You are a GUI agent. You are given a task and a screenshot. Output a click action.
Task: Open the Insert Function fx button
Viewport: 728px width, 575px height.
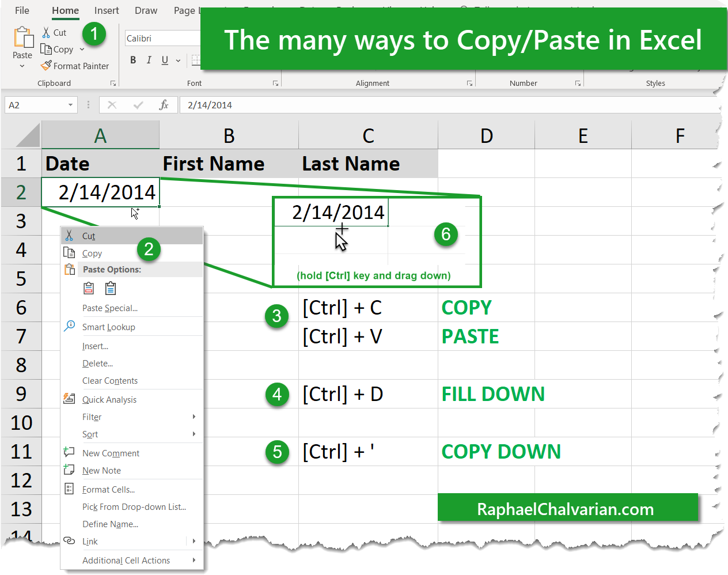(164, 105)
